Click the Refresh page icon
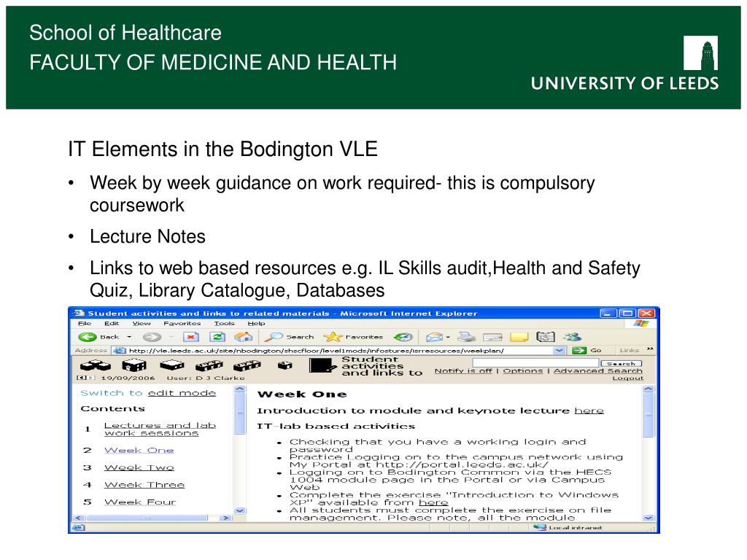 pos(217,337)
